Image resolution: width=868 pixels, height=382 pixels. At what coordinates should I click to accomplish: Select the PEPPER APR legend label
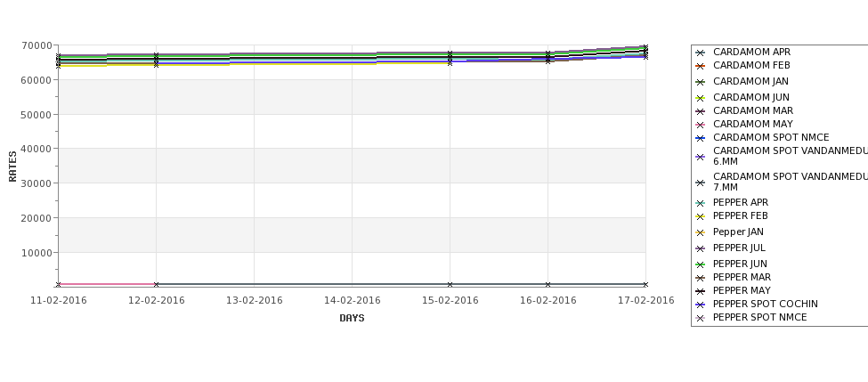741,203
